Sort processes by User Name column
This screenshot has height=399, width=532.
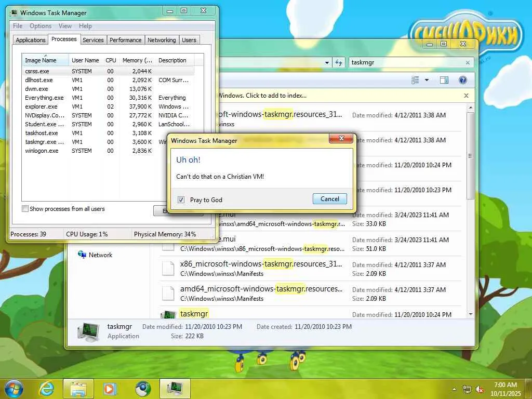(x=85, y=60)
